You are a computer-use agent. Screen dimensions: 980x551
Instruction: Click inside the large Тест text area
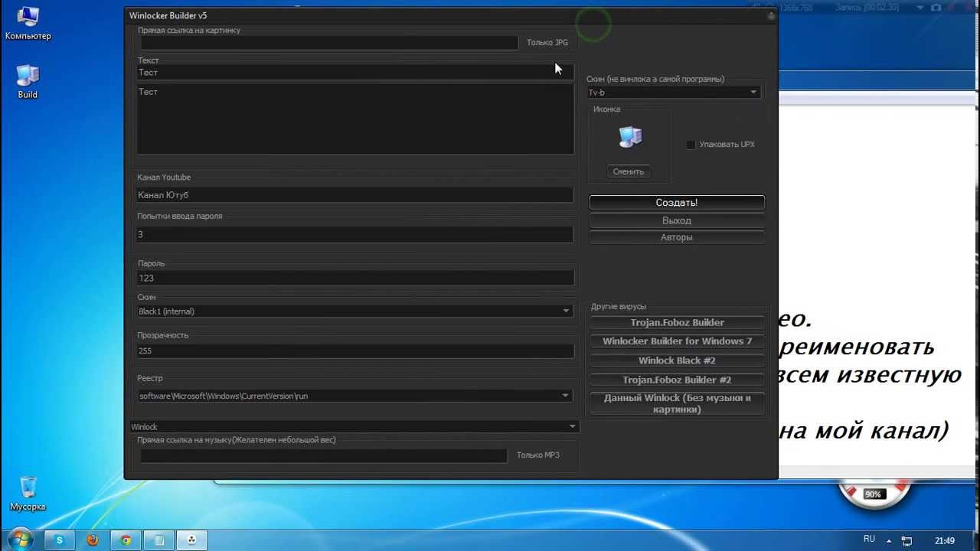[x=355, y=119]
